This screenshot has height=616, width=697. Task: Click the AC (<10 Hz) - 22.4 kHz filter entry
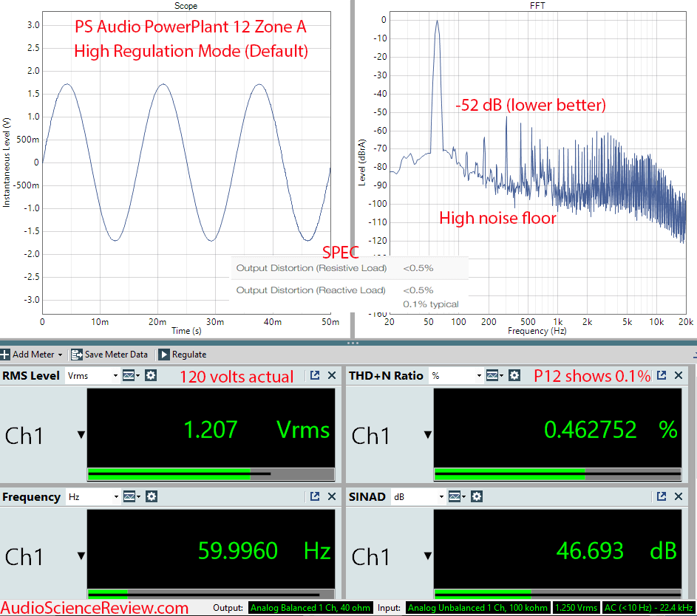648,608
